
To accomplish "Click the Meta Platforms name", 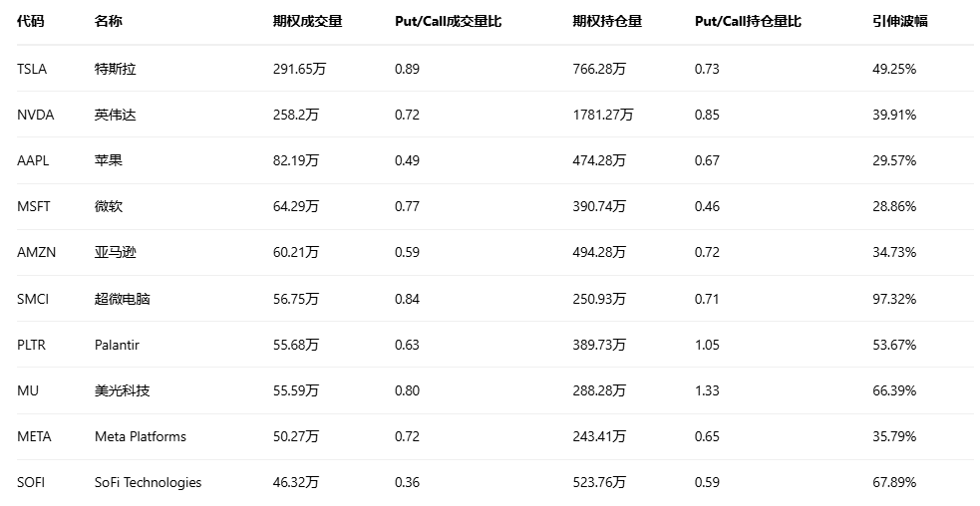I will 141,436.
